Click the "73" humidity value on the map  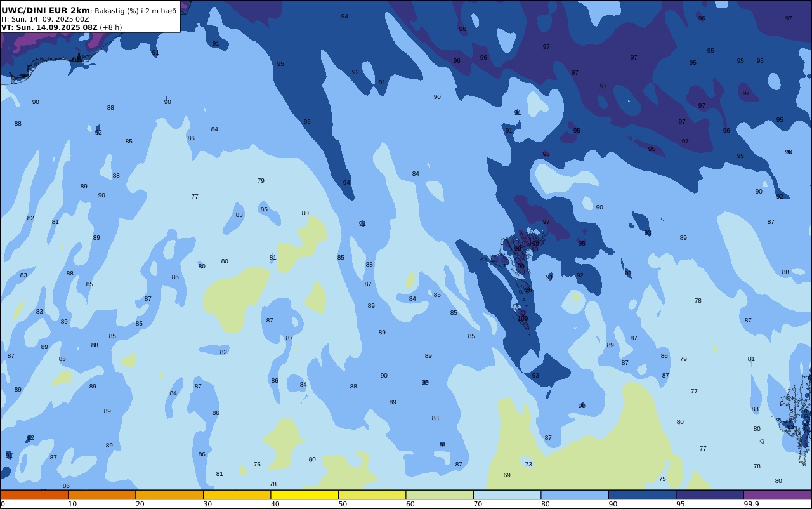click(x=528, y=465)
